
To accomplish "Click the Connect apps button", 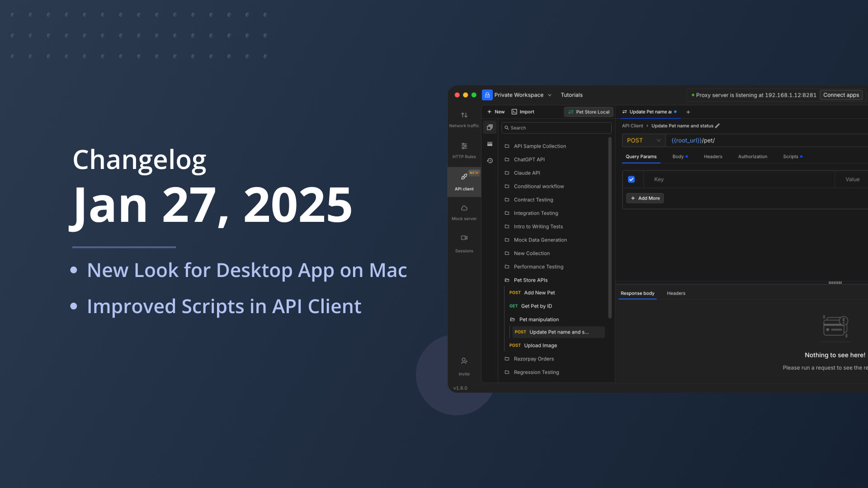I will [841, 95].
